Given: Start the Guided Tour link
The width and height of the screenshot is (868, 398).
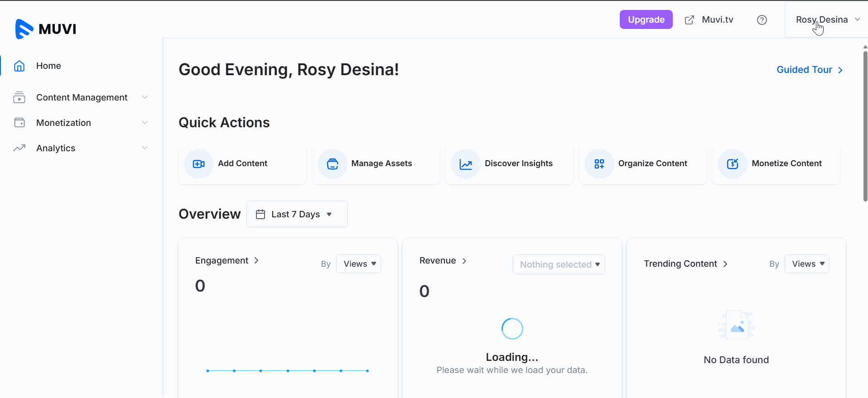Looking at the screenshot, I should [809, 70].
